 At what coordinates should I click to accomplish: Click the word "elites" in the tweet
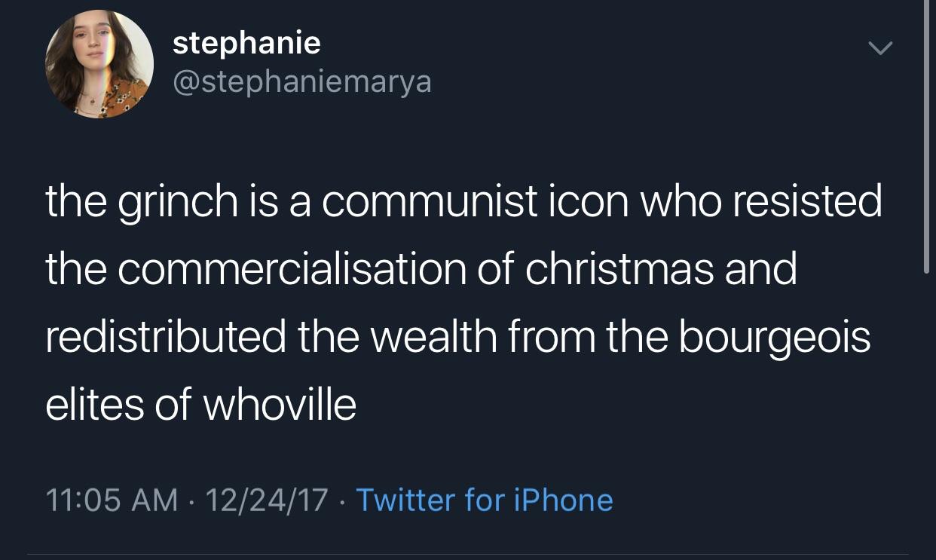tap(94, 403)
